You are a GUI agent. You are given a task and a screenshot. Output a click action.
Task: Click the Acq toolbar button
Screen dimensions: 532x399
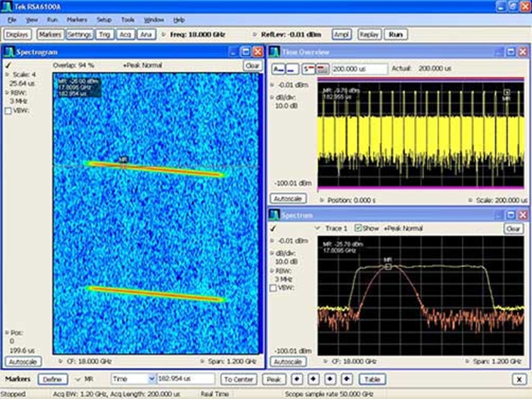click(125, 35)
